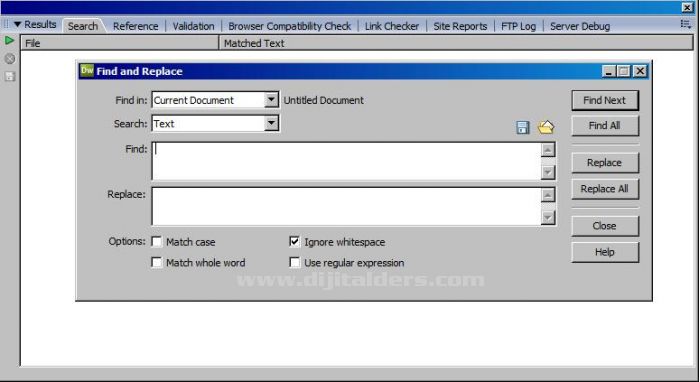
Task: Open the Results panel options menu icon
Action: tap(686, 24)
